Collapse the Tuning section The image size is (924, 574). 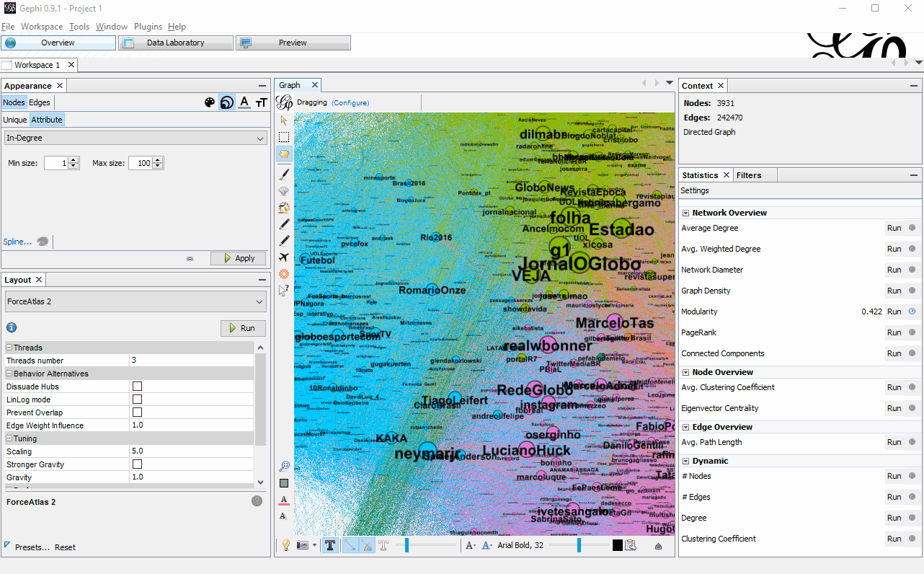pos(9,438)
